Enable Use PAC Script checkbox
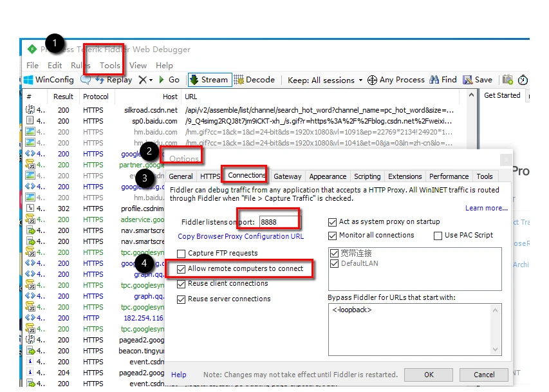The height and width of the screenshot is (392, 549). pos(438,236)
